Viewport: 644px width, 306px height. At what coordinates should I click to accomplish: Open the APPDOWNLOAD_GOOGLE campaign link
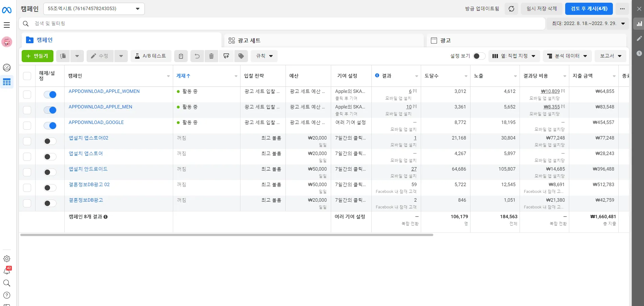click(96, 122)
